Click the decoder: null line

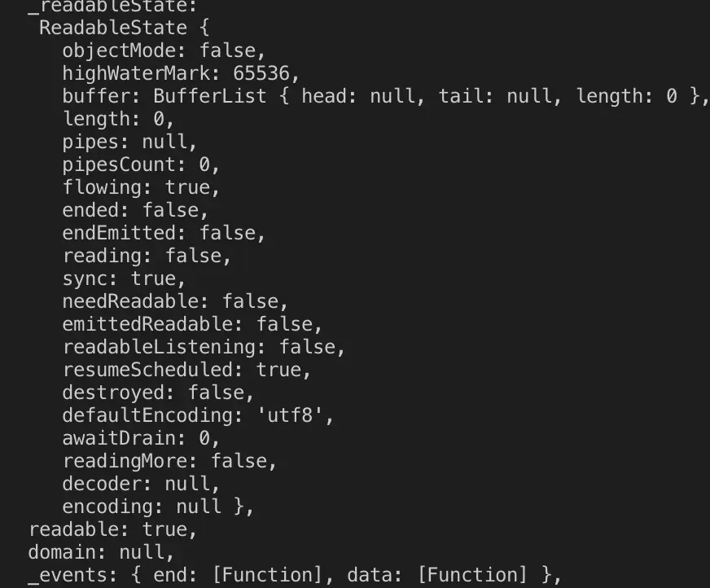(141, 484)
